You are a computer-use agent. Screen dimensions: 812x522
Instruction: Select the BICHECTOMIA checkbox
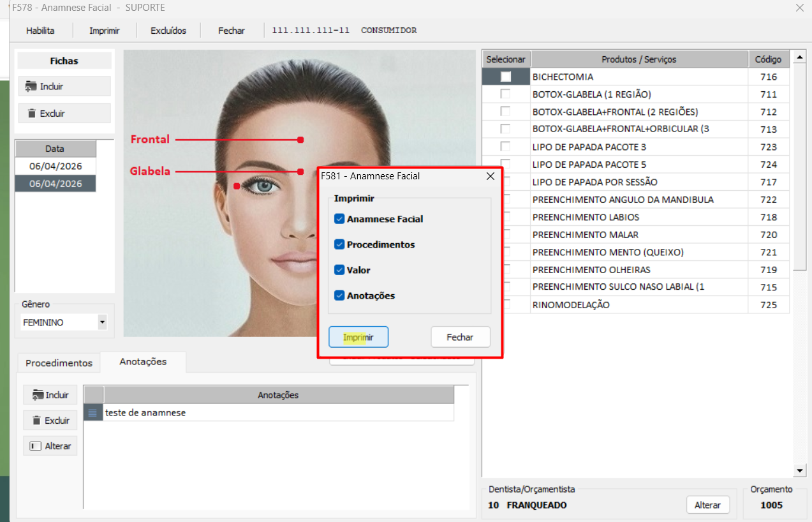[506, 77]
